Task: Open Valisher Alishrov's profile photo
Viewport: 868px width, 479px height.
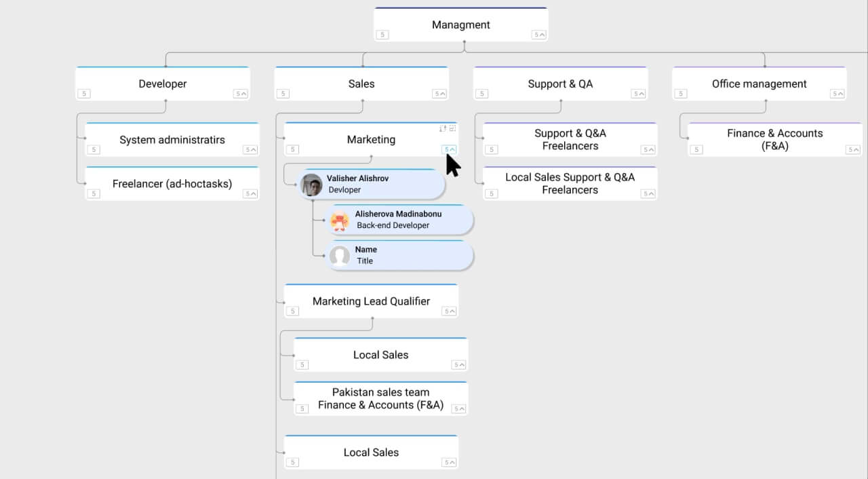Action: (x=312, y=185)
